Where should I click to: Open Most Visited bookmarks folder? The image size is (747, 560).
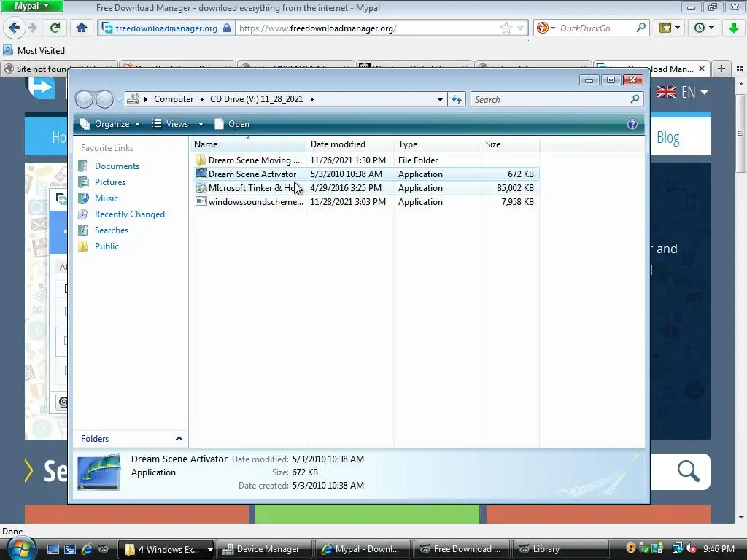click(x=34, y=50)
